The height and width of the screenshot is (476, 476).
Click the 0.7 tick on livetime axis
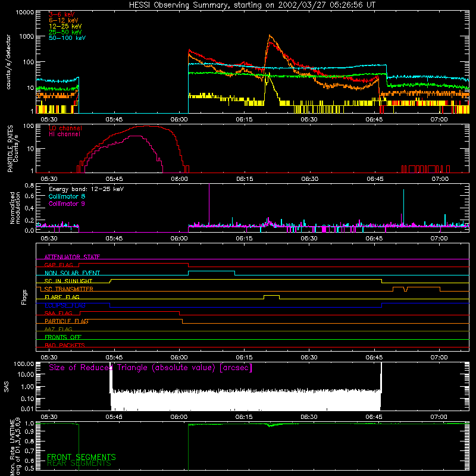pos(30,451)
